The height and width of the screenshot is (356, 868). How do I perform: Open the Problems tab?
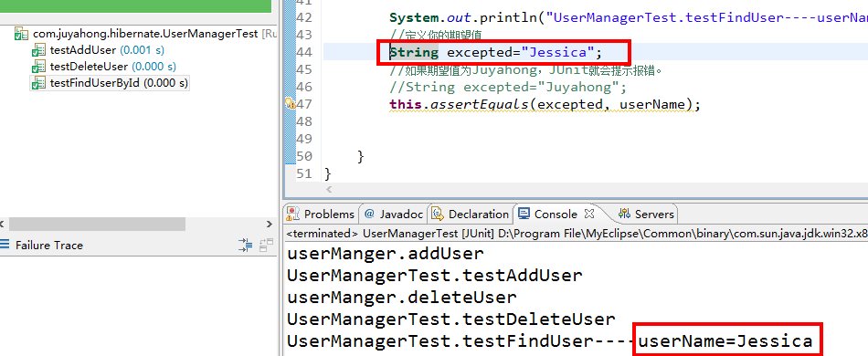(x=322, y=214)
